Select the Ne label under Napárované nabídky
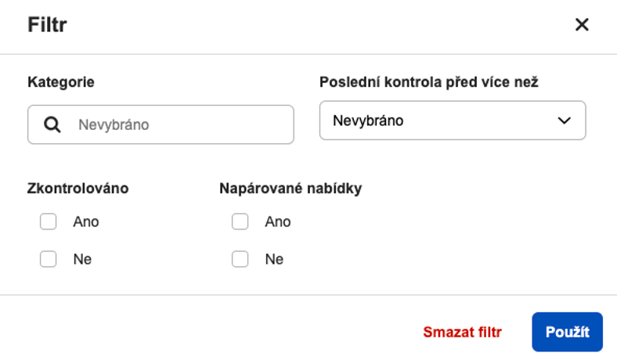The width and height of the screenshot is (617, 364). pos(274,259)
